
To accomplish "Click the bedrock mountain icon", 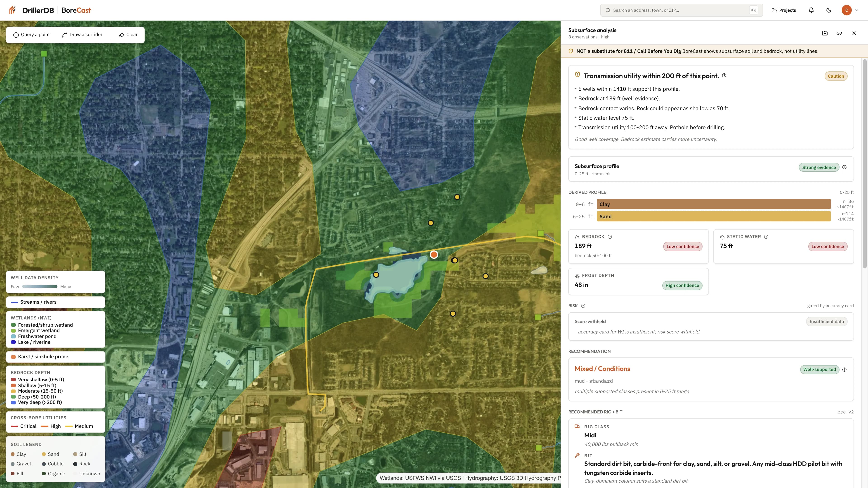I will [x=577, y=237].
